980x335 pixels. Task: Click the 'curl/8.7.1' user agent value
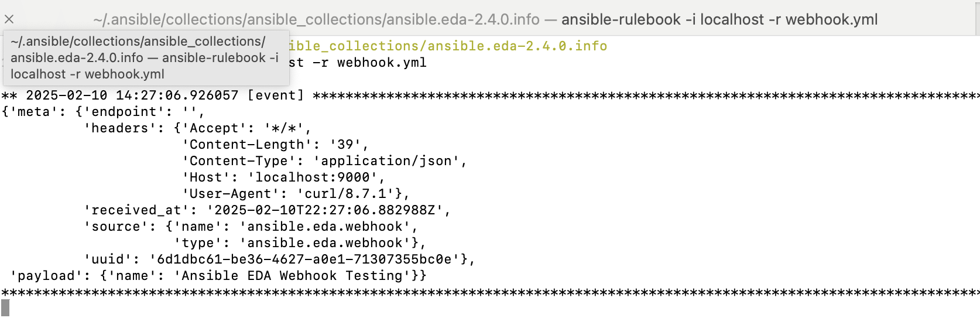345,193
